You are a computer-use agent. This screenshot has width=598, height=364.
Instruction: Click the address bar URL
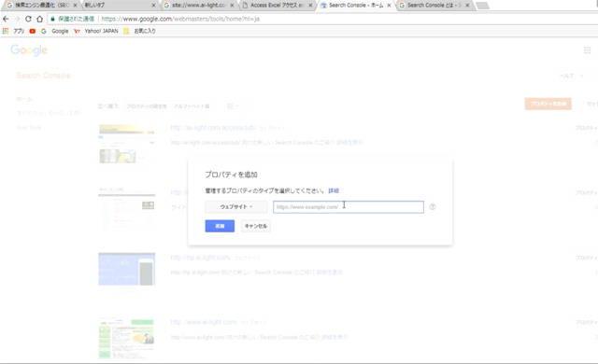click(x=180, y=19)
